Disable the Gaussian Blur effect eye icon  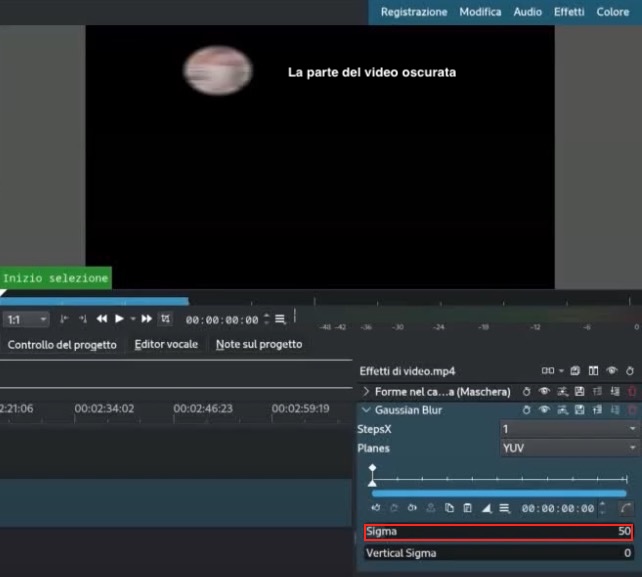[x=544, y=410]
